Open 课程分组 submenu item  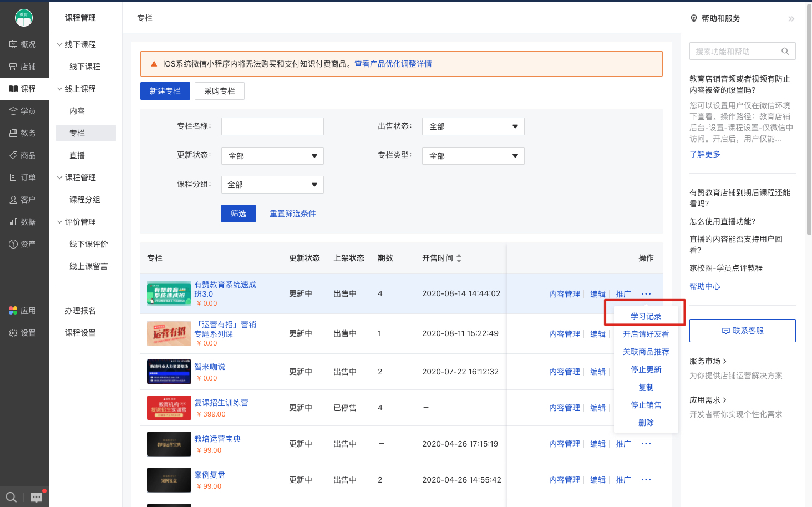86,200
